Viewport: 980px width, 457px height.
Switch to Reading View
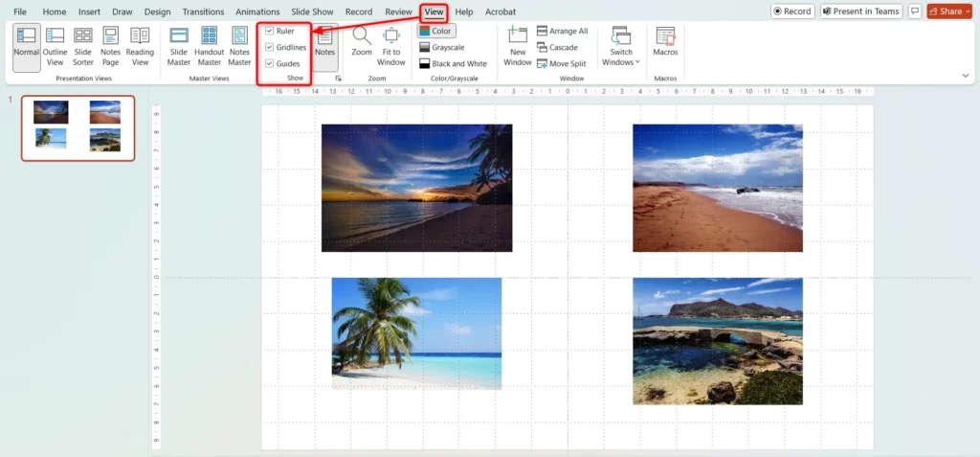coord(140,44)
